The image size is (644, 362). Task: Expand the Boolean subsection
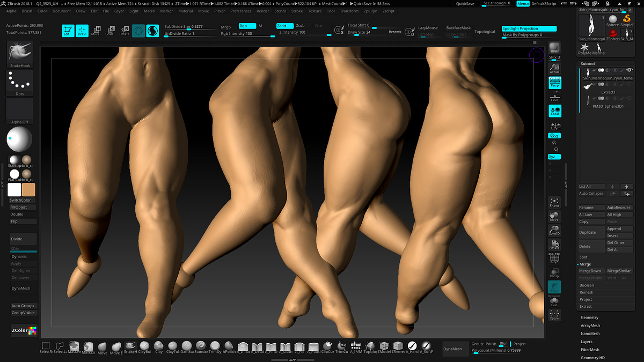click(587, 285)
